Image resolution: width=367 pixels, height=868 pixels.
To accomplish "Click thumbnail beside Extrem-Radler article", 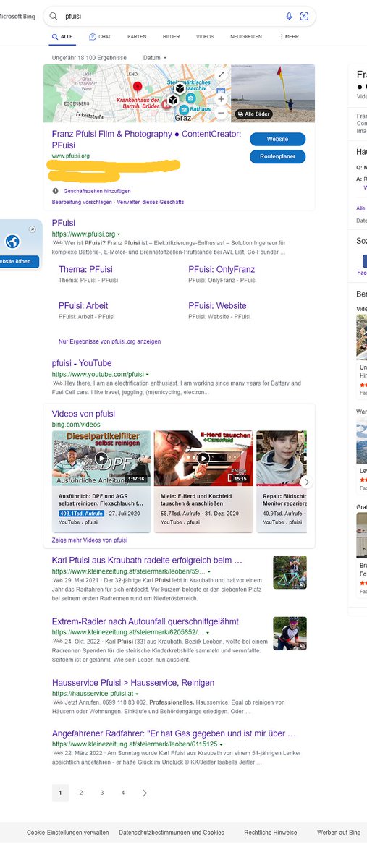I will click(290, 633).
